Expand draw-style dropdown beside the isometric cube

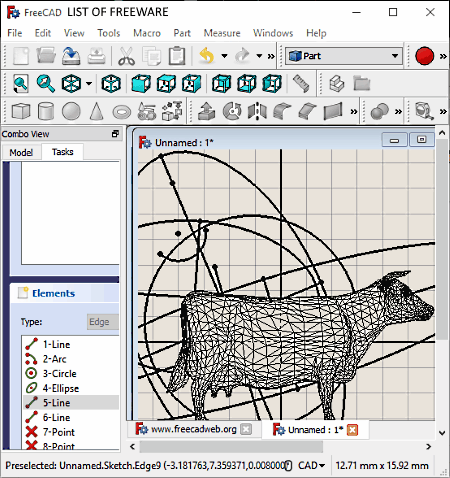point(89,83)
